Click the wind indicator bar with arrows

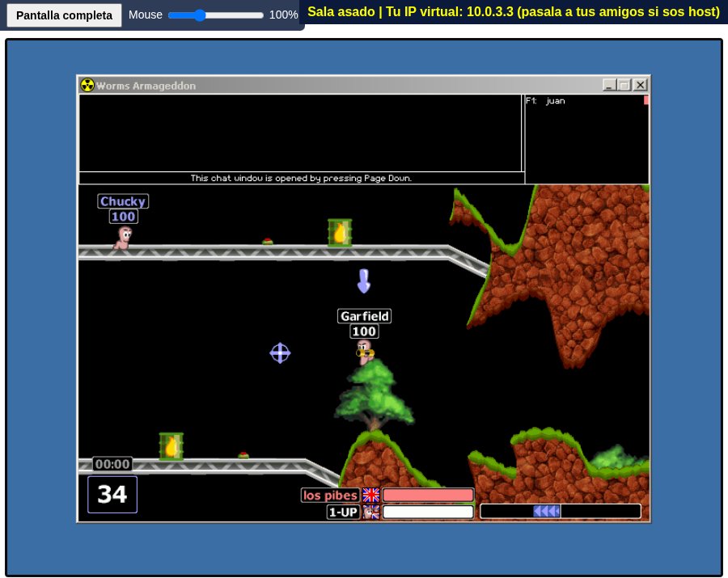click(x=561, y=511)
